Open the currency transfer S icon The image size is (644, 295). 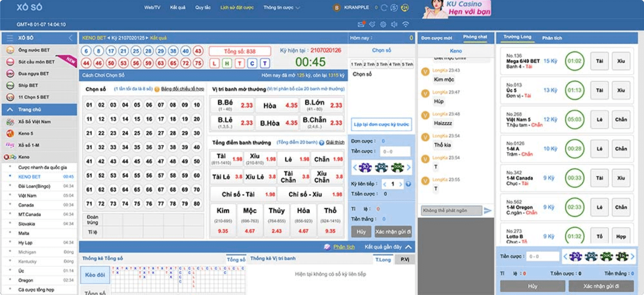coord(394,8)
